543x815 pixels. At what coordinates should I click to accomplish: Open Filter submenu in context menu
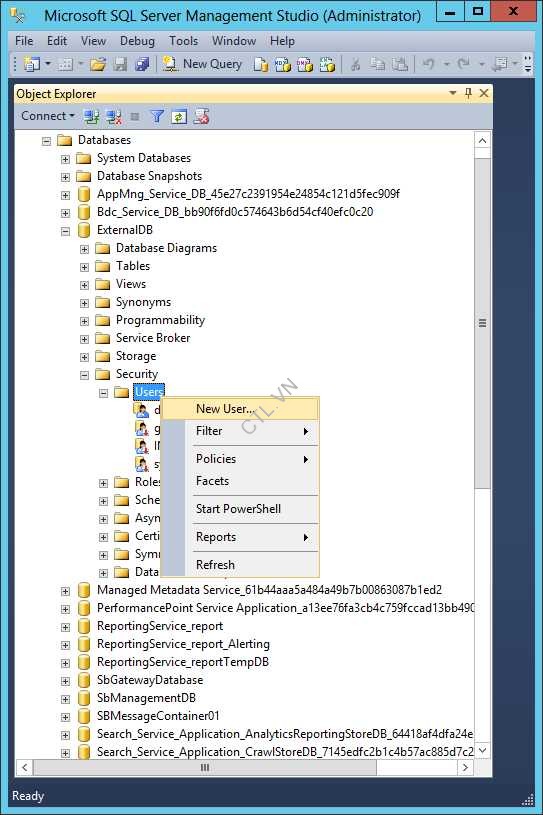point(240,431)
